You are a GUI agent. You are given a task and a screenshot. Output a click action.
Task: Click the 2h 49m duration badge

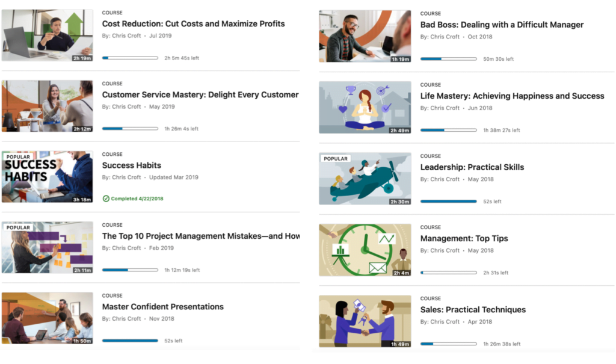(x=400, y=130)
